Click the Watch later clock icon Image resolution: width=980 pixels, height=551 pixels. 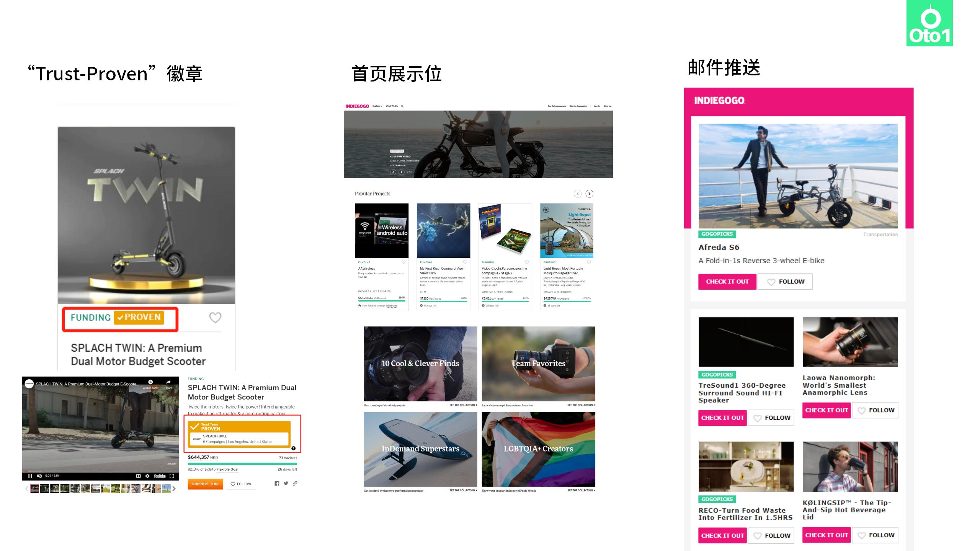click(150, 382)
